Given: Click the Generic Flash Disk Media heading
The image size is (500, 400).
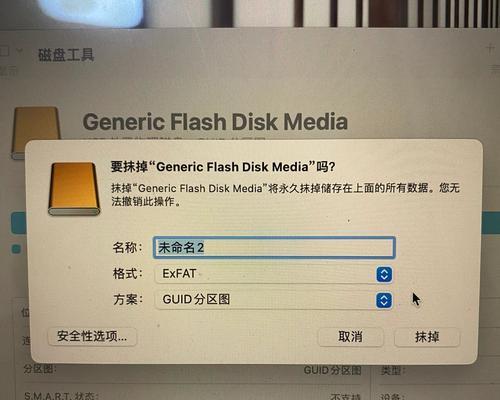Looking at the screenshot, I should [x=215, y=121].
